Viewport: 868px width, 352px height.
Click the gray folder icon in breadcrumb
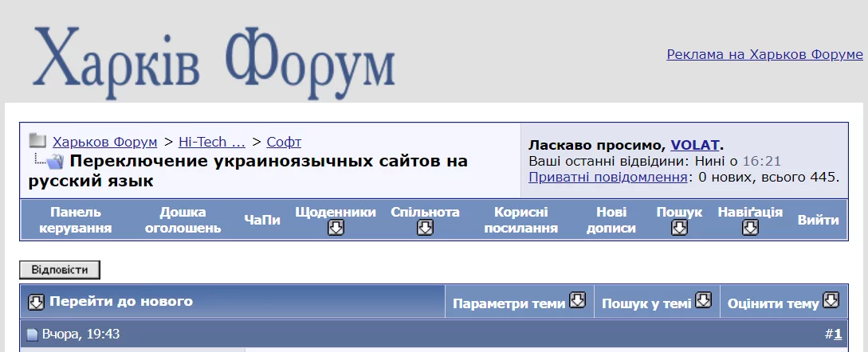coord(37,141)
